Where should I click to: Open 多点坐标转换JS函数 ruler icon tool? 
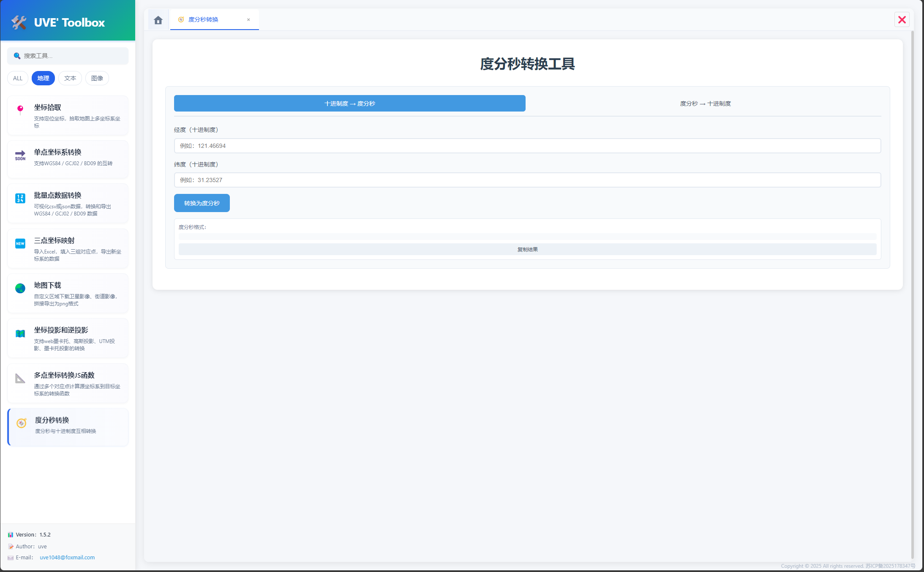[x=20, y=379]
